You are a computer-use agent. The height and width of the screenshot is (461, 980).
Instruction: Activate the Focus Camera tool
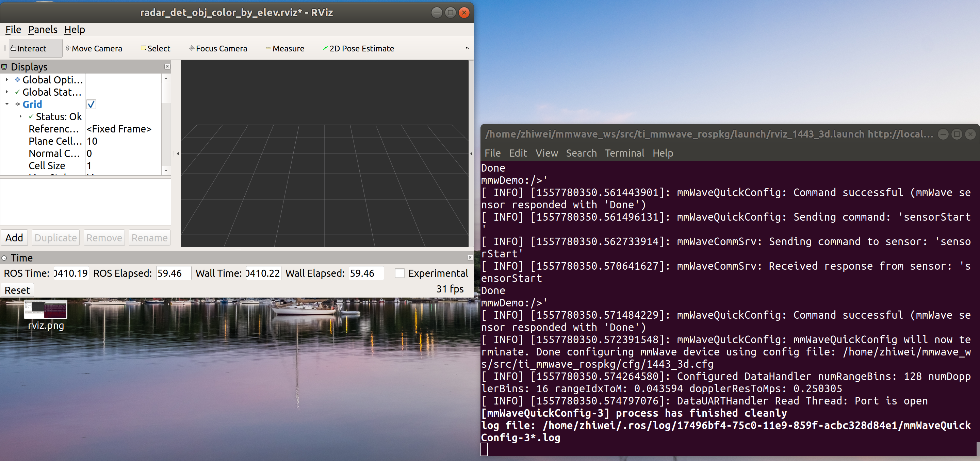218,48
